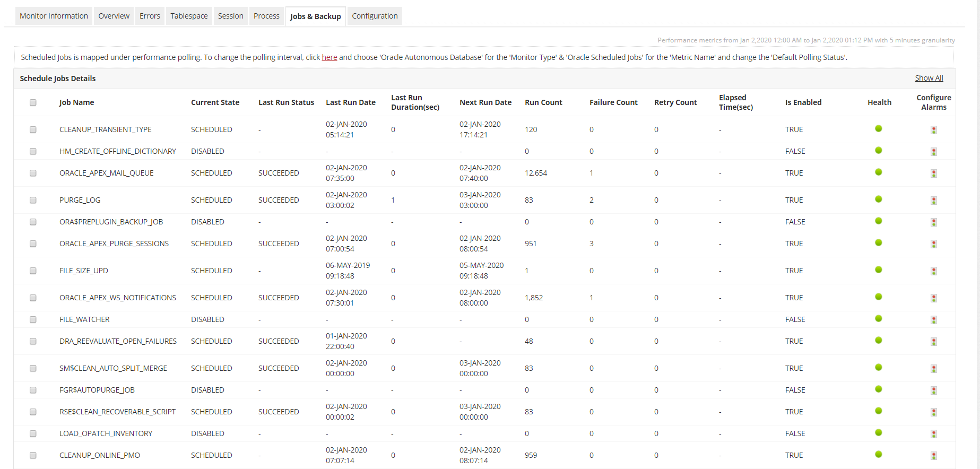This screenshot has width=980, height=469.
Task: Click Configure Alarms icon for ORACLE_APEX_MAIL_QUEUE
Action: click(x=933, y=173)
